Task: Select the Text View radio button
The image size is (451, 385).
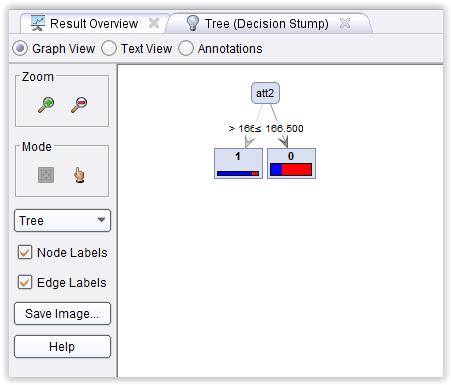Action: click(109, 49)
